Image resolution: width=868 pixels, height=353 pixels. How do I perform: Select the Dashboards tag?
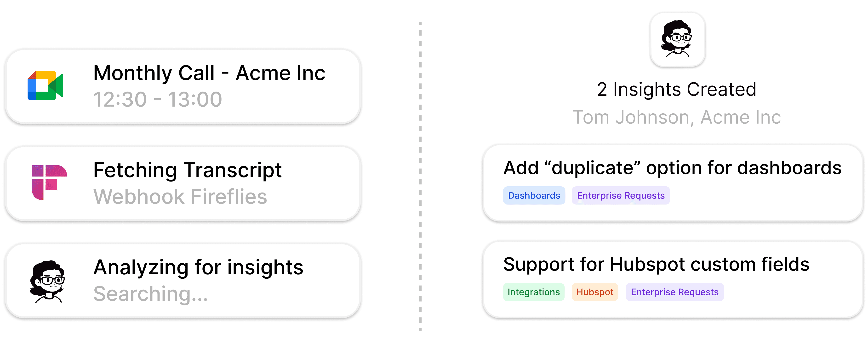(534, 195)
